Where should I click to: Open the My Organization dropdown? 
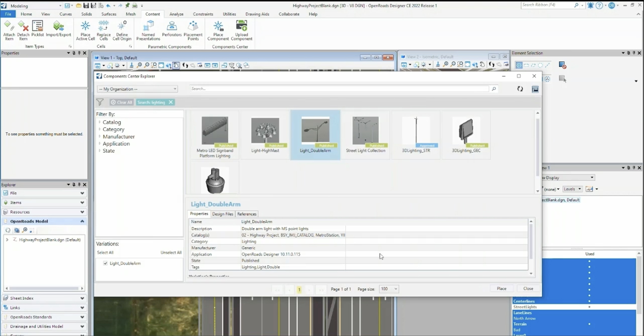point(137,89)
